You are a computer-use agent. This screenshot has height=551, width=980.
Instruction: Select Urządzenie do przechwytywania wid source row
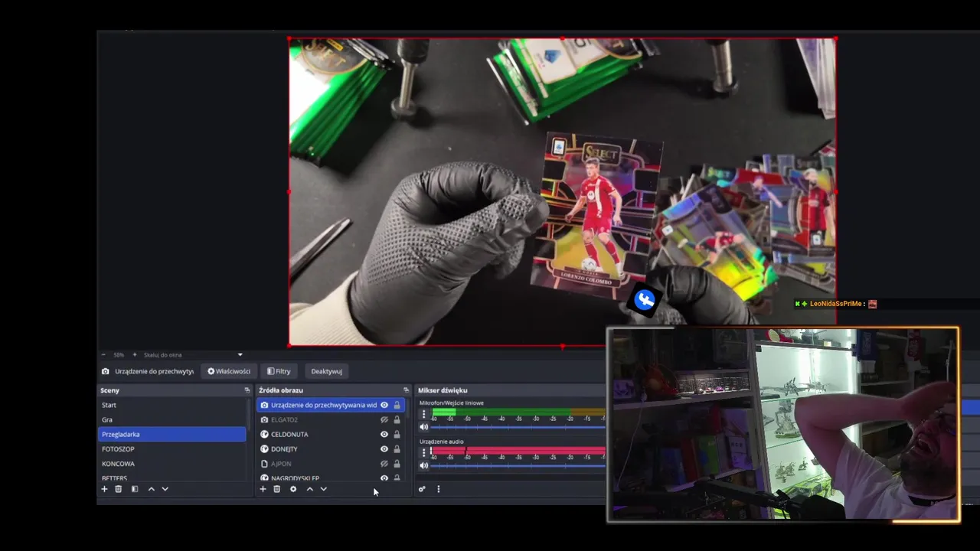coord(331,405)
